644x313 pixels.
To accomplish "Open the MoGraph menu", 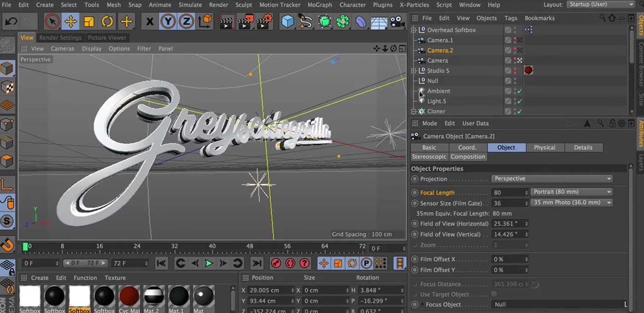I will (320, 5).
